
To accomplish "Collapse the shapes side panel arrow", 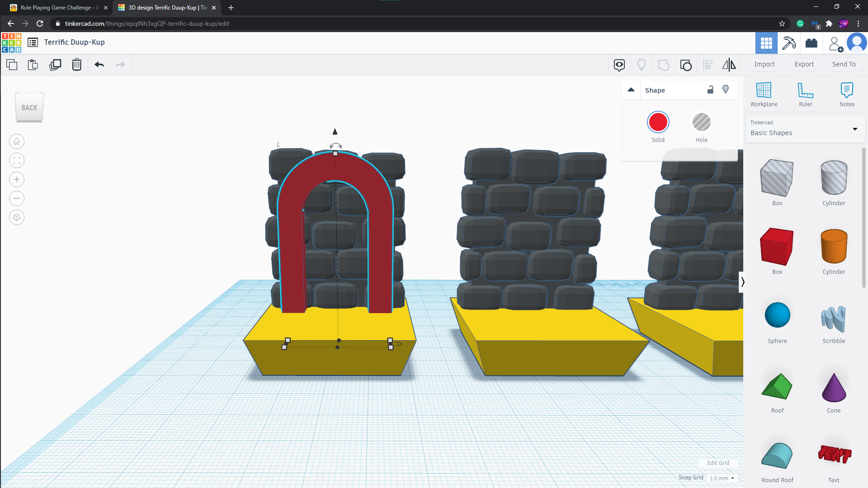I will point(742,282).
